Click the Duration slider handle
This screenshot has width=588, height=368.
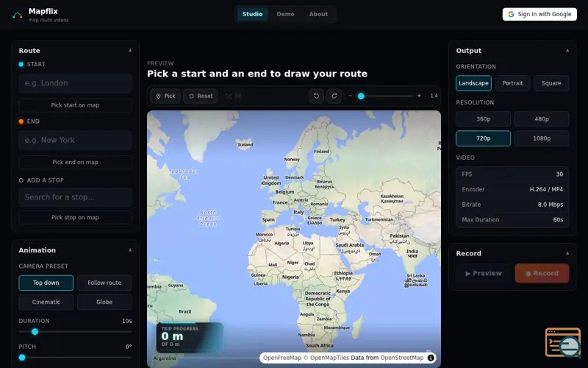(x=35, y=332)
